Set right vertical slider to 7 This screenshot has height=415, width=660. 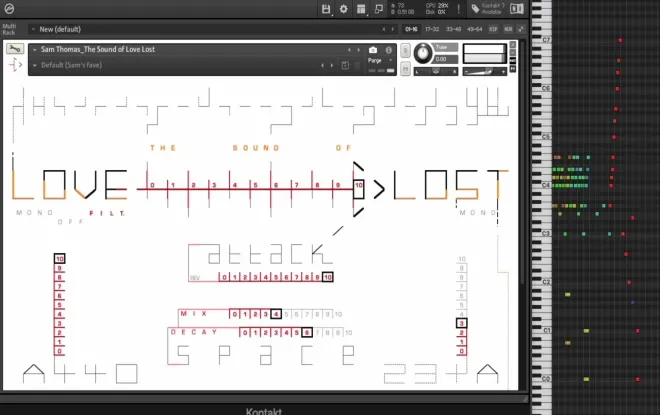461,287
